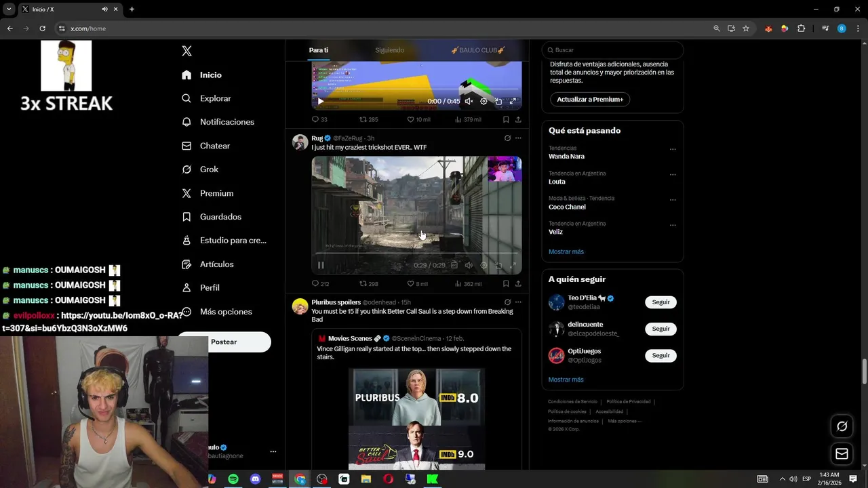The image size is (868, 488).
Task: Click Mostrar más under A quién seguir
Action: point(566,380)
